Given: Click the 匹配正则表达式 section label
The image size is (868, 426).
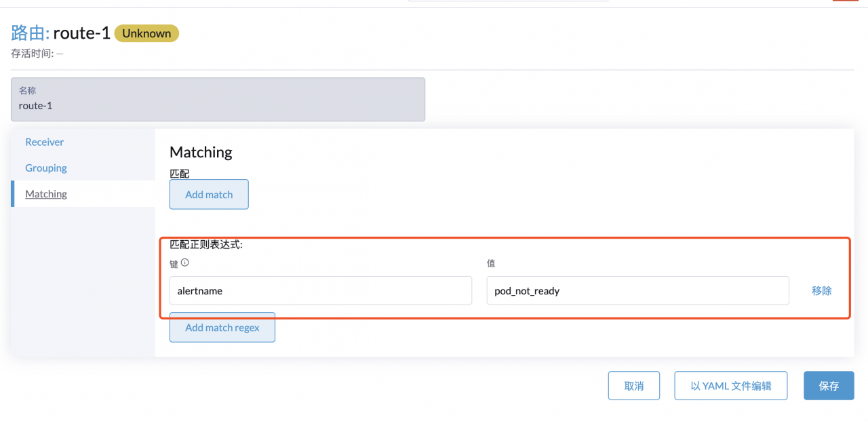Looking at the screenshot, I should 206,245.
